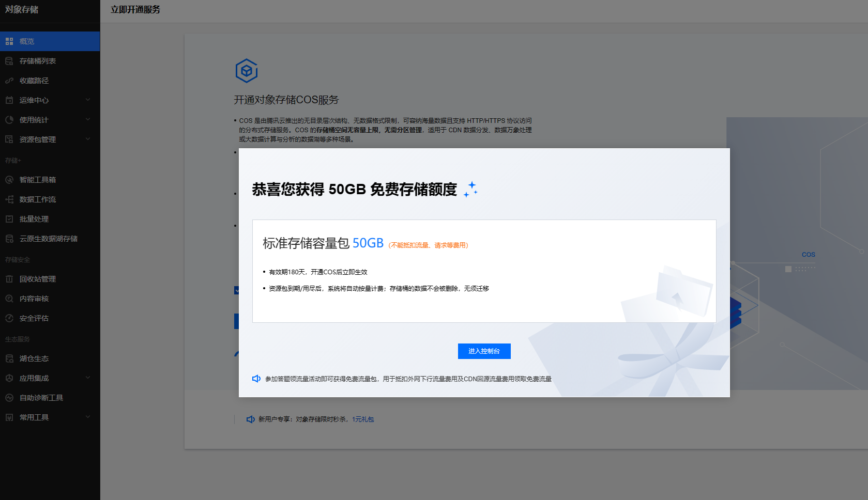Click the 进入控制台 button
The width and height of the screenshot is (868, 500).
point(484,351)
